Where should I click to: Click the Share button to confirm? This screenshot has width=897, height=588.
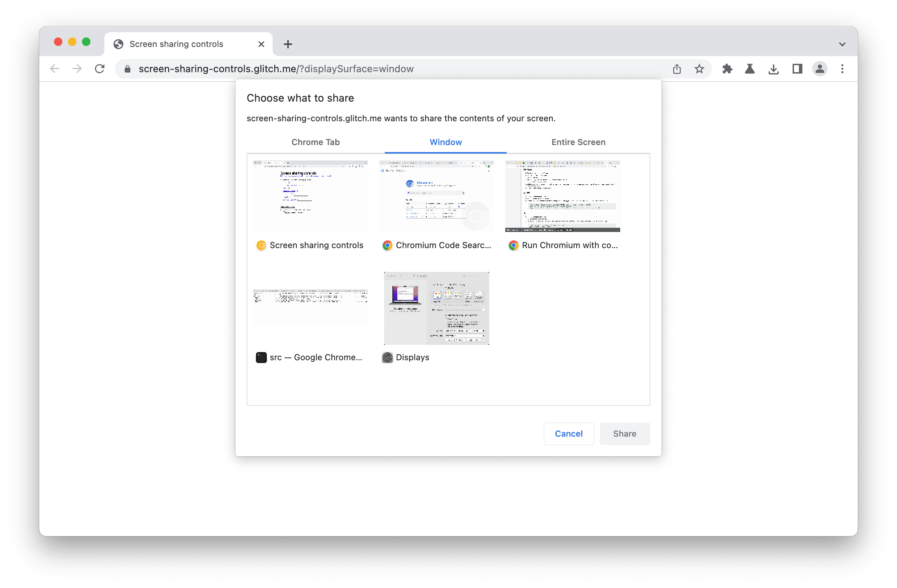point(625,432)
